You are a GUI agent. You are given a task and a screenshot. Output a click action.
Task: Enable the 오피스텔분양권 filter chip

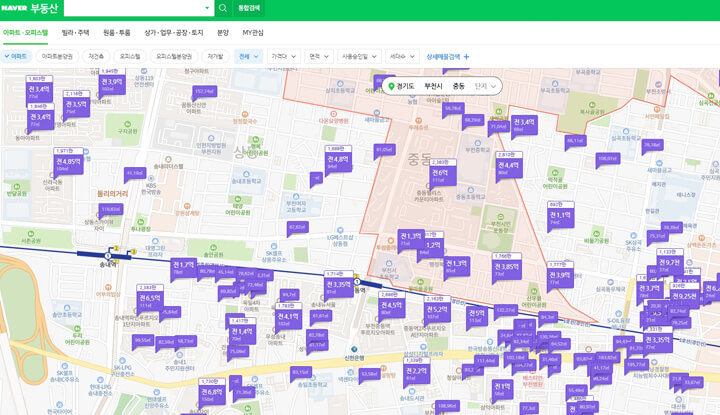(174, 56)
